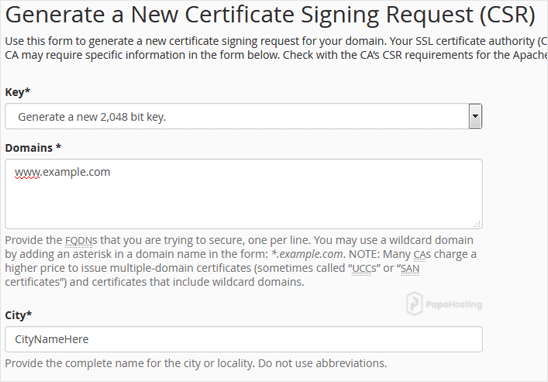Click the City input field
This screenshot has height=382, width=548.
(244, 339)
